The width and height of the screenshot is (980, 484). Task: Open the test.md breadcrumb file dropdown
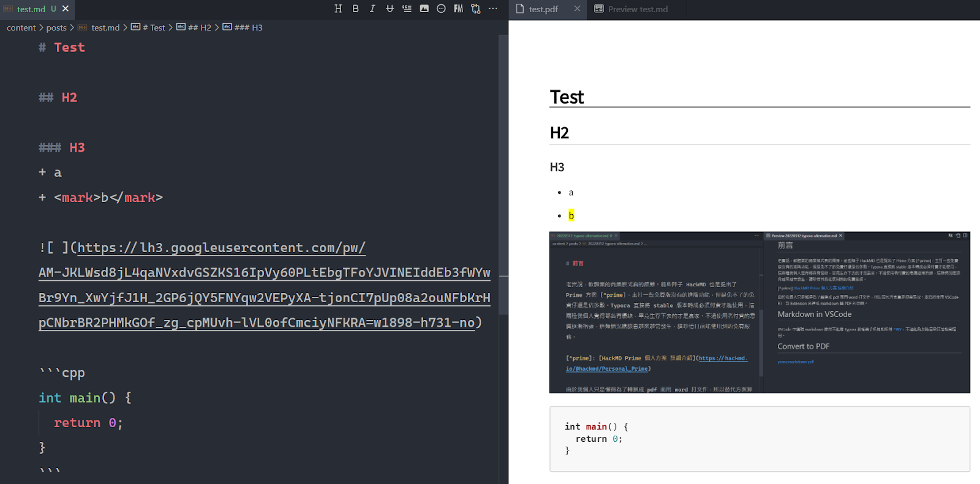(x=105, y=28)
